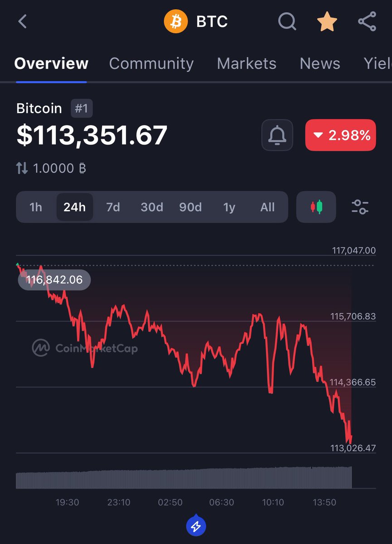
Task: Switch to the Community tab
Action: (151, 63)
